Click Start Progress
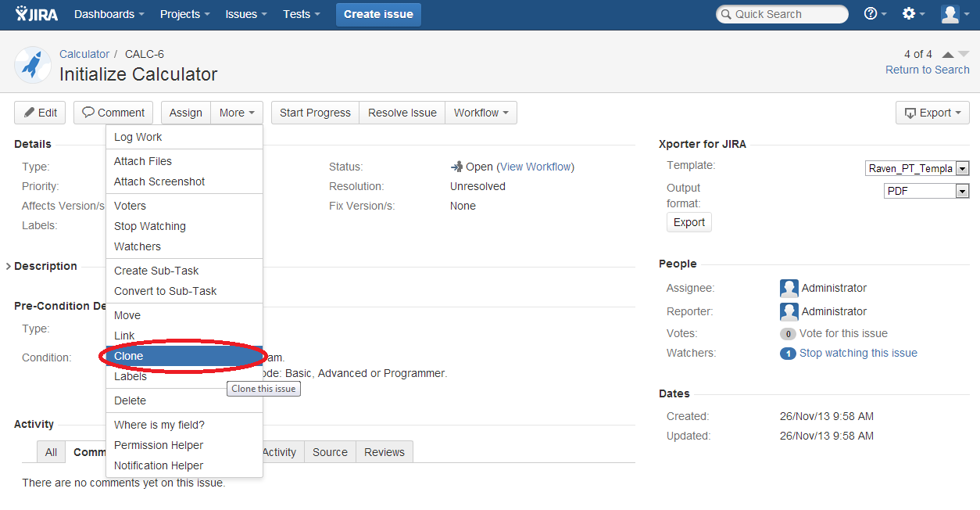The height and width of the screenshot is (510, 980). (x=315, y=113)
